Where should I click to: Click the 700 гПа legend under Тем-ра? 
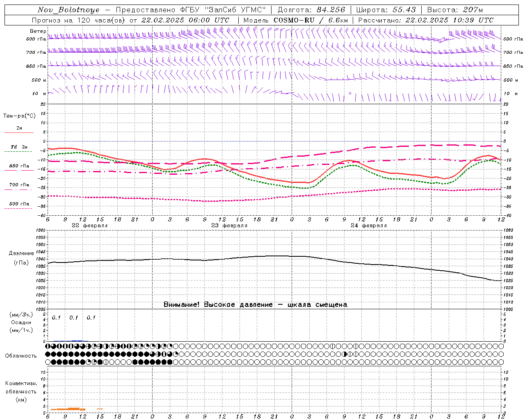point(19,187)
